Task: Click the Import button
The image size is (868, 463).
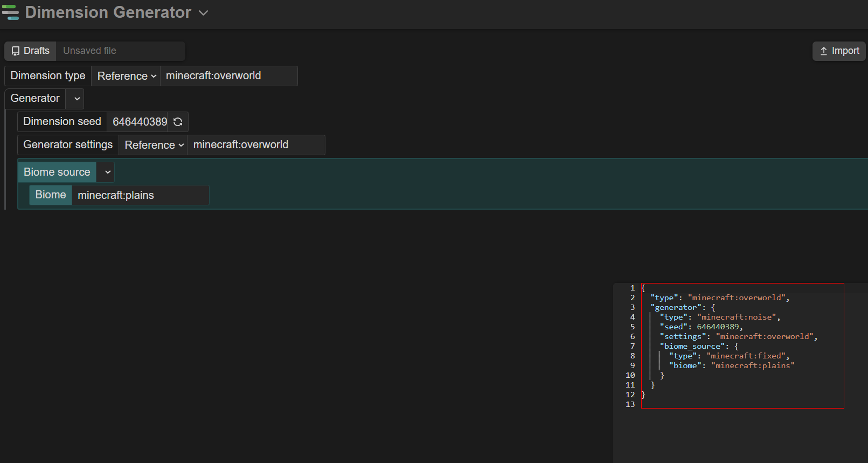Action: click(x=839, y=51)
